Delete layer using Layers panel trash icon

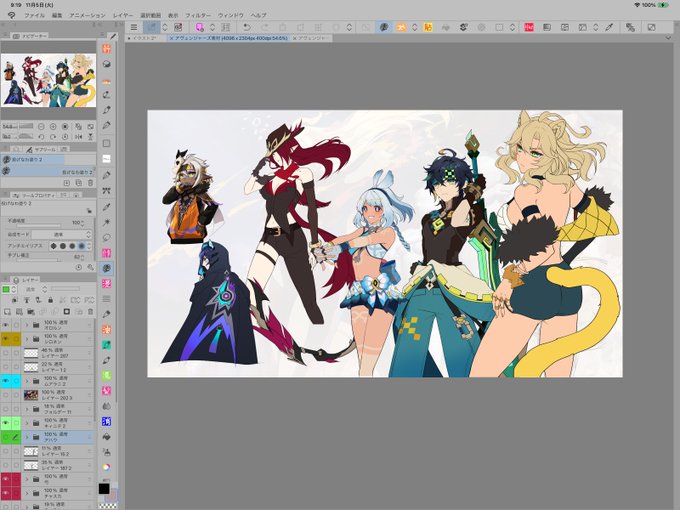90,311
